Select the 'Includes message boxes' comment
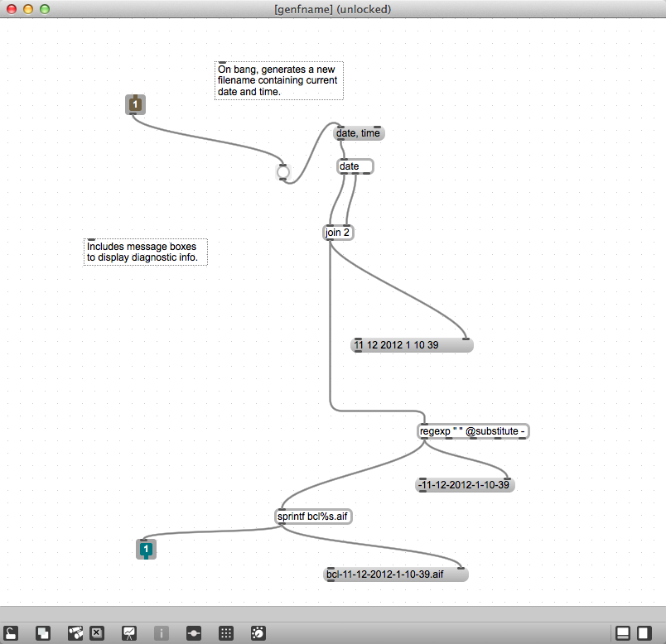This screenshot has width=666, height=644. click(146, 252)
